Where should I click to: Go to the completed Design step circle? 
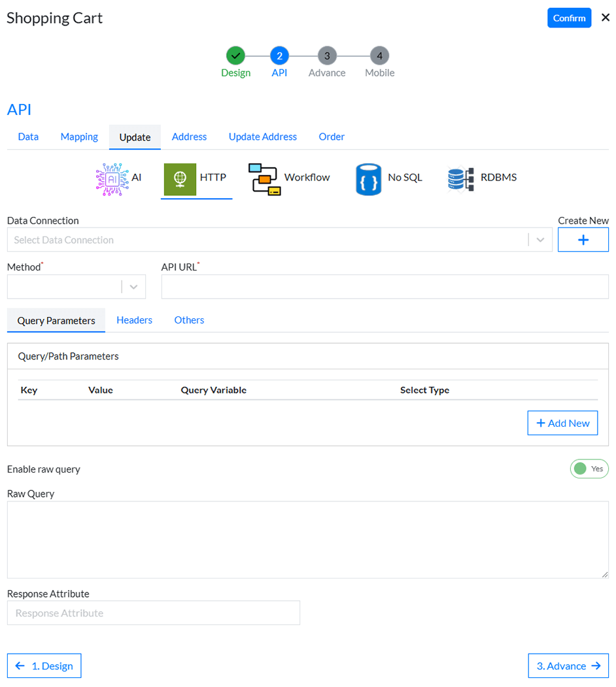(x=235, y=56)
